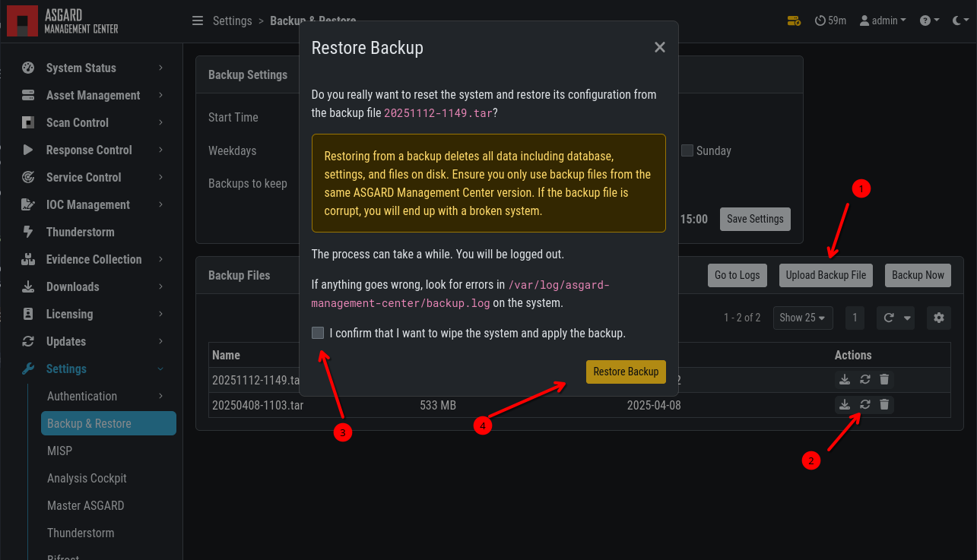Image resolution: width=977 pixels, height=560 pixels.
Task: Open Thunderstorm under Settings submenu
Action: (81, 533)
